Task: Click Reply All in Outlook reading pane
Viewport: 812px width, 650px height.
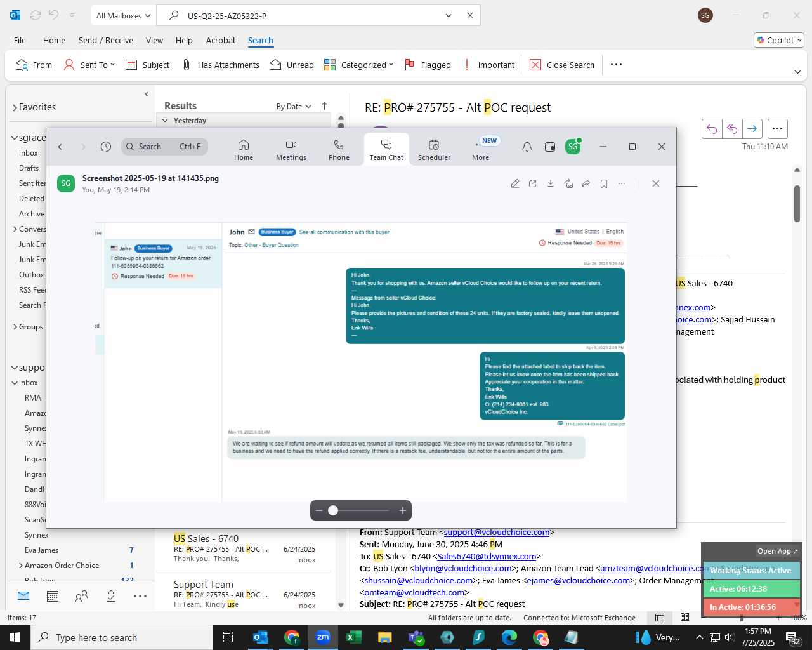Action: pos(732,129)
